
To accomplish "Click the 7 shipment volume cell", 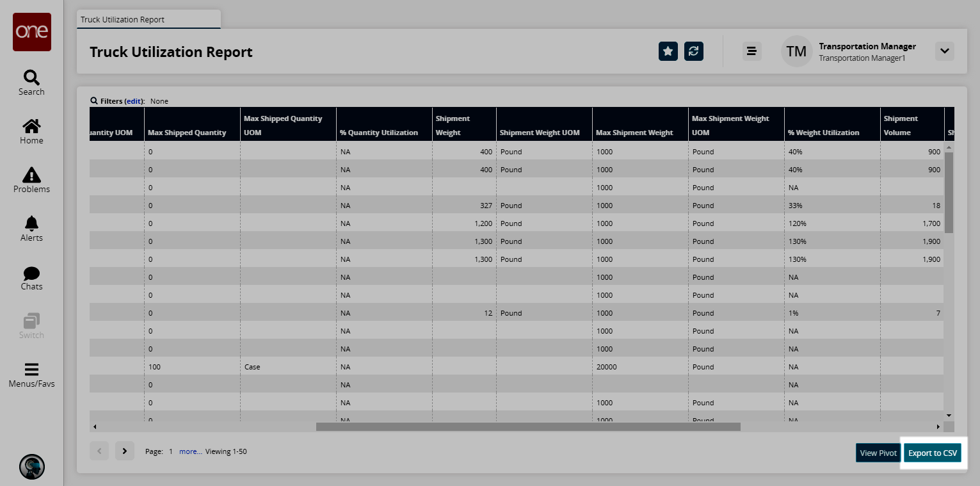I will click(x=912, y=313).
